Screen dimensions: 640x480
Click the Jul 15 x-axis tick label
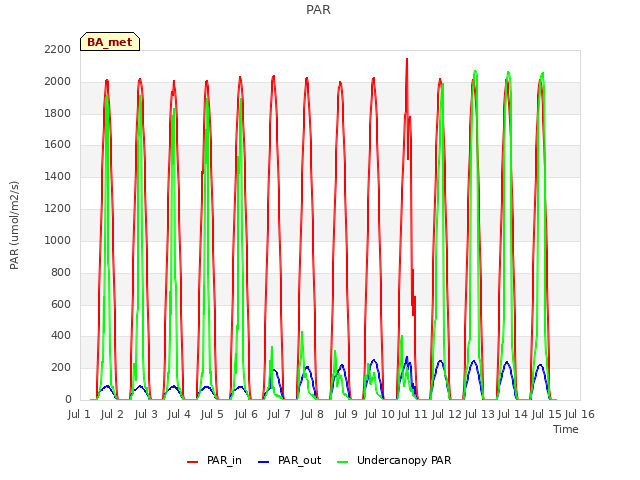click(546, 414)
